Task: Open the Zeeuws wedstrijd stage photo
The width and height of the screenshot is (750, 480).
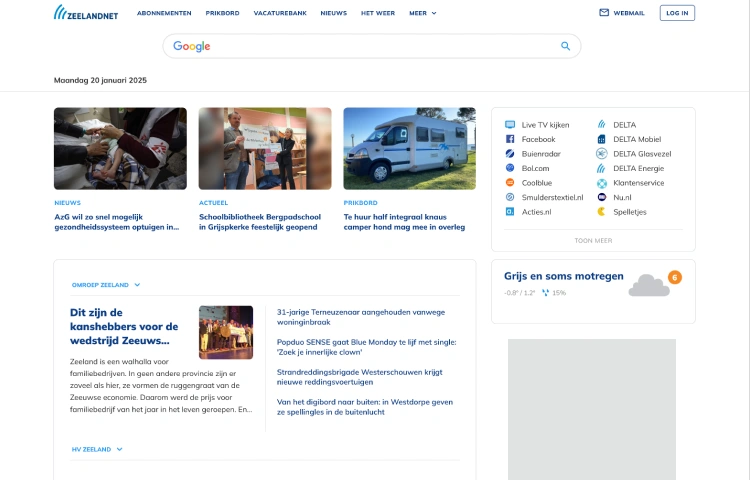Action: coord(226,332)
